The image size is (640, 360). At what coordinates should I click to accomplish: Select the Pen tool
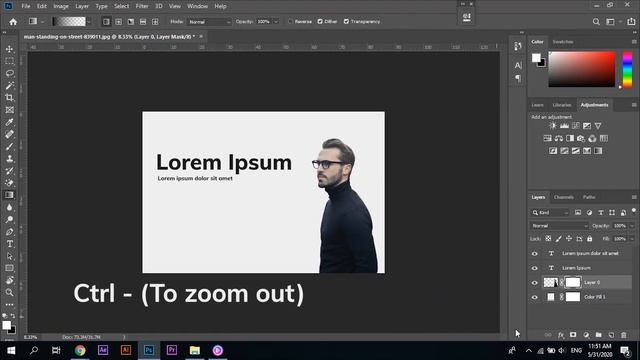(9, 232)
